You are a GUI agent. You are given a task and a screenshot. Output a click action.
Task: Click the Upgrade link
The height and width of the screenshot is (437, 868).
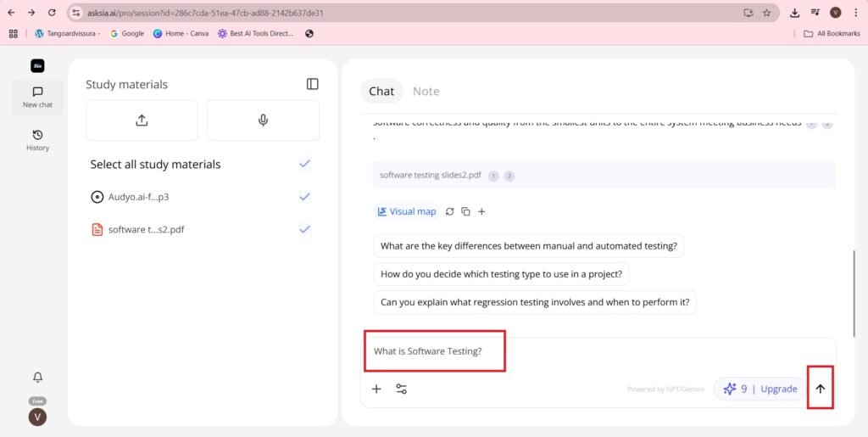click(x=779, y=389)
